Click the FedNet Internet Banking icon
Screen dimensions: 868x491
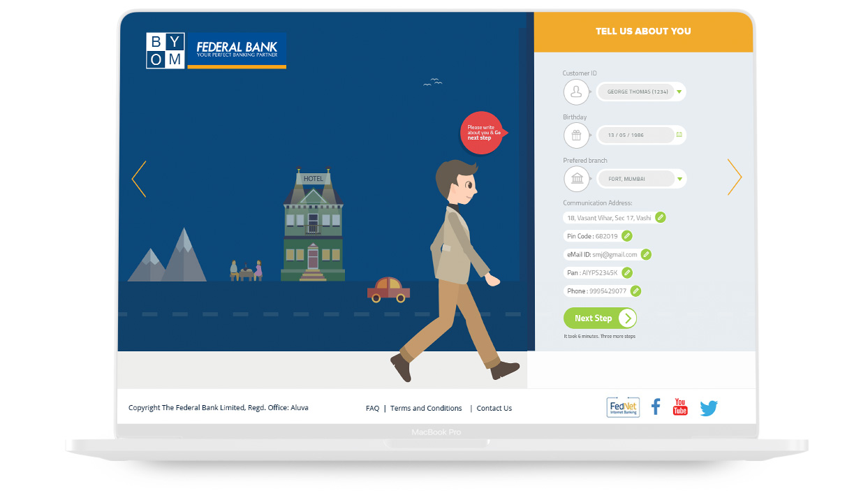coord(623,407)
